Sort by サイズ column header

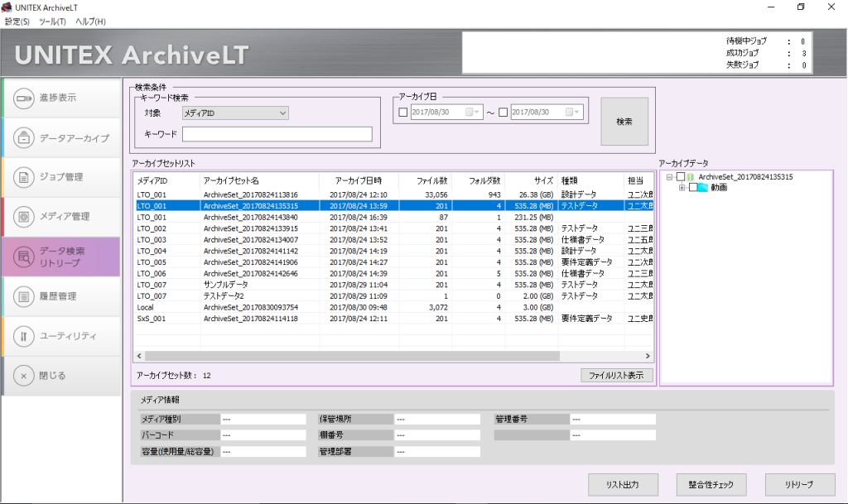[x=532, y=180]
